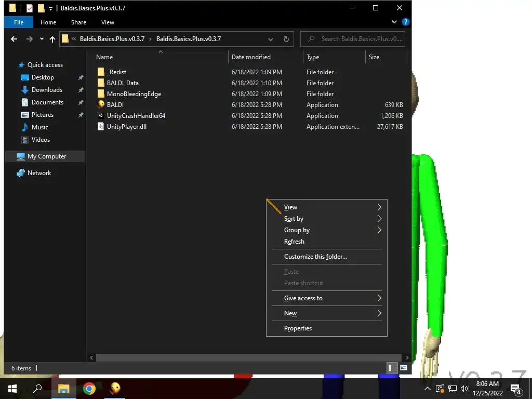Click the Application extension type cell
Viewport: 532px width, 399px height.
tap(333, 127)
